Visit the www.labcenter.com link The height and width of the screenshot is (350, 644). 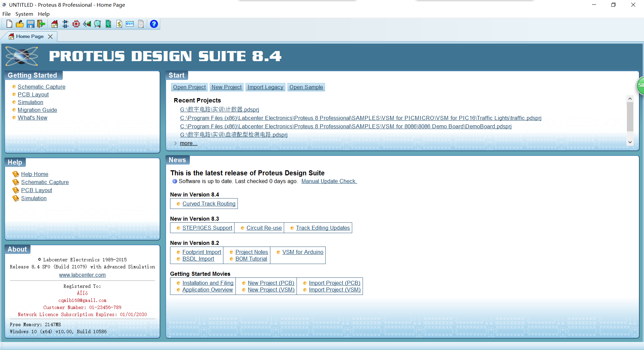[x=82, y=275]
